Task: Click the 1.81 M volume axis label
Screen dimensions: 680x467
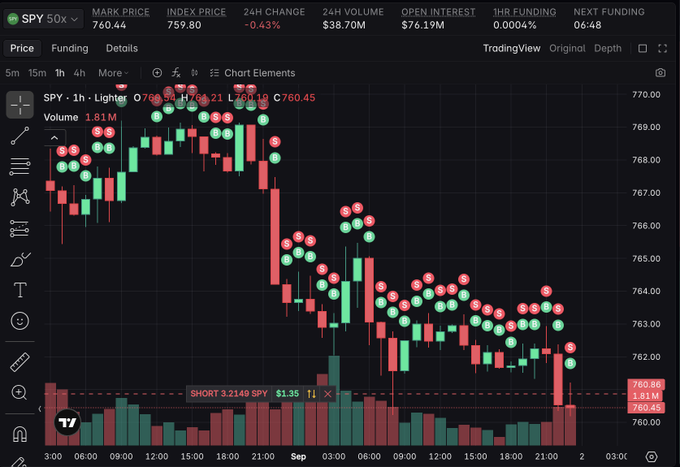Action: 645,396
